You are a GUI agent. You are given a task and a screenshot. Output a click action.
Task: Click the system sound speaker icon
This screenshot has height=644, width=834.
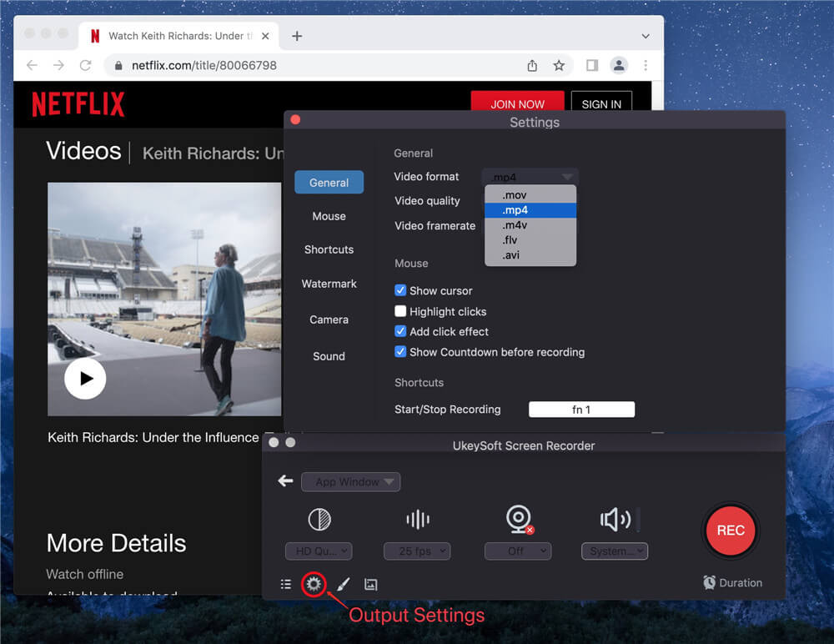615,520
